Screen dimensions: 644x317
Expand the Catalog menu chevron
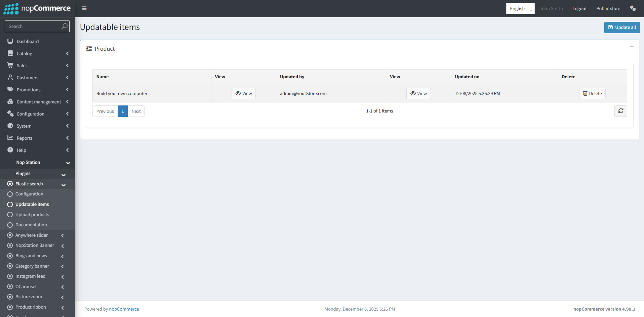67,53
